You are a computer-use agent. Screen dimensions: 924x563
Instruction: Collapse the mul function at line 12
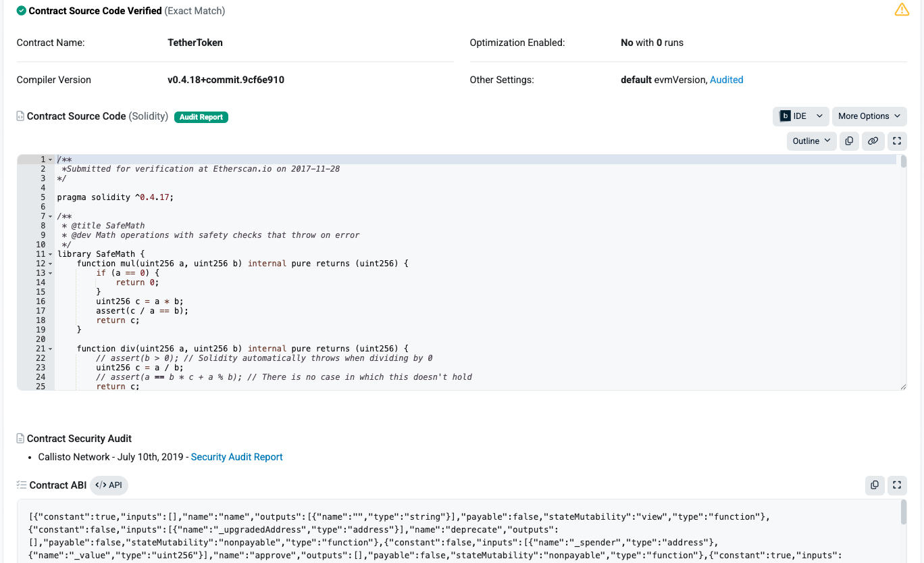(x=50, y=264)
